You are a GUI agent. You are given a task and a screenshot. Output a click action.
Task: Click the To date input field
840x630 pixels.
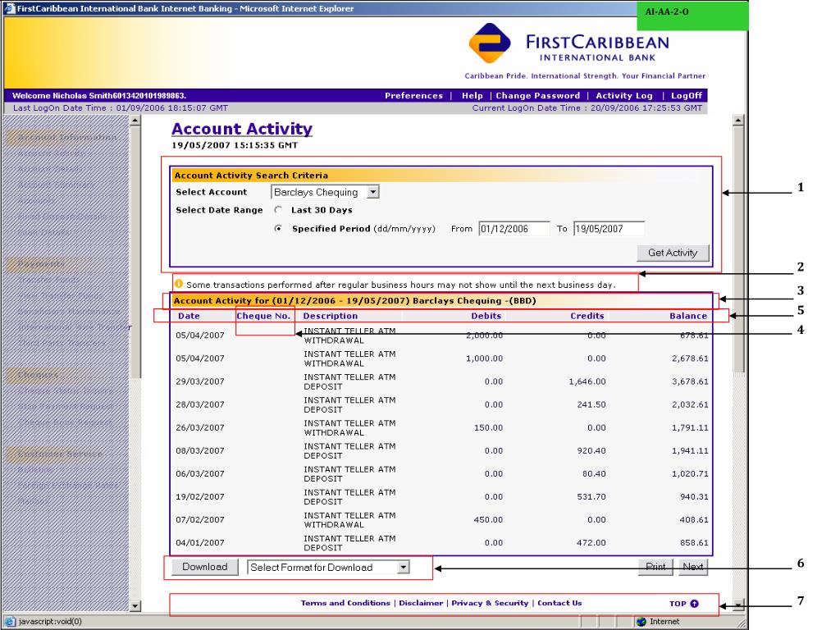coord(609,229)
